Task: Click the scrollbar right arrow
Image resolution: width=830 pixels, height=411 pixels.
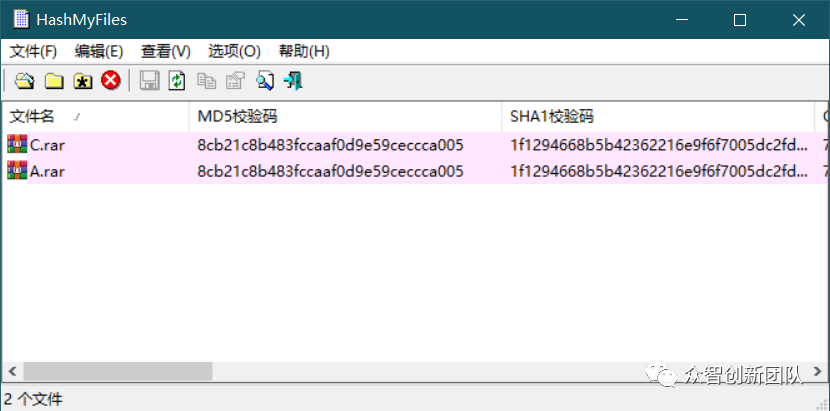Action: (820, 371)
